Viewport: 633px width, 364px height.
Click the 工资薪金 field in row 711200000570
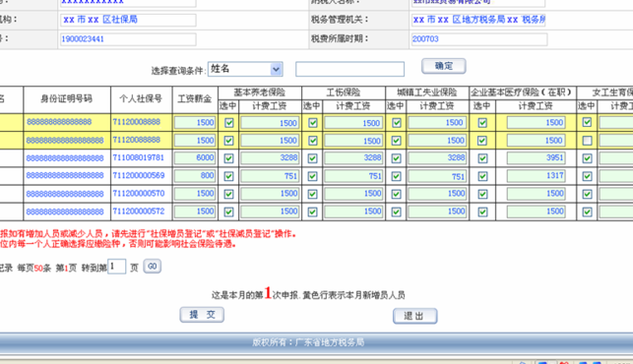[x=195, y=193]
